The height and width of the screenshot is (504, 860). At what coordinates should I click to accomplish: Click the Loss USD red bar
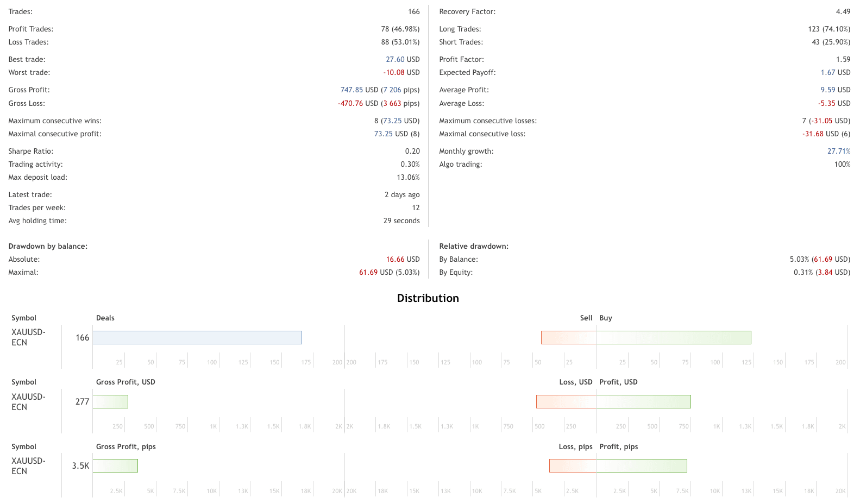coord(566,401)
